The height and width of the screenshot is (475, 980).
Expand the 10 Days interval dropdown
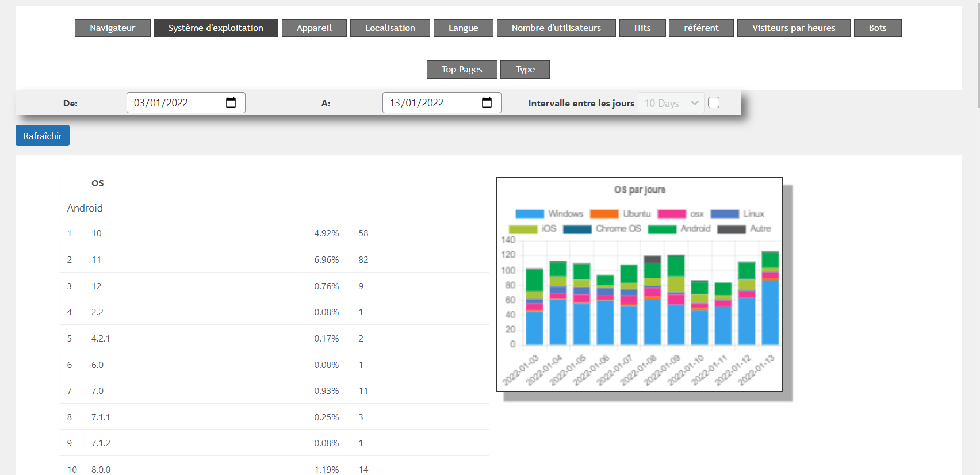click(671, 103)
